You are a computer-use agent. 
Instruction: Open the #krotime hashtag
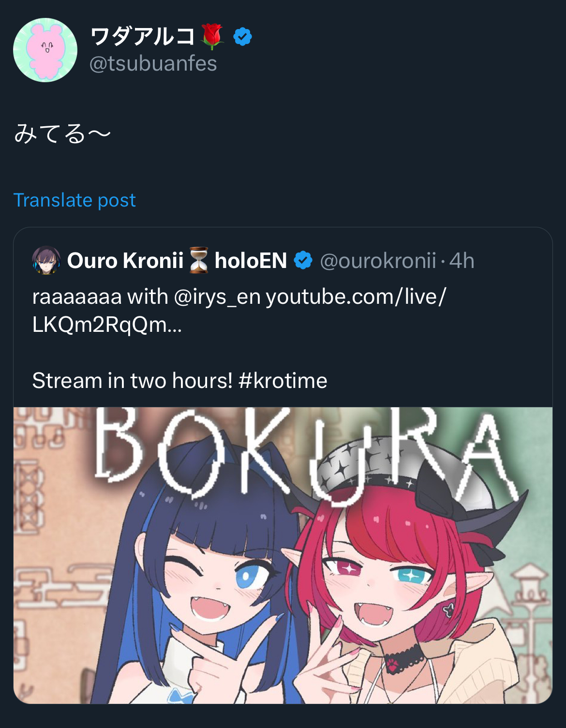[283, 381]
